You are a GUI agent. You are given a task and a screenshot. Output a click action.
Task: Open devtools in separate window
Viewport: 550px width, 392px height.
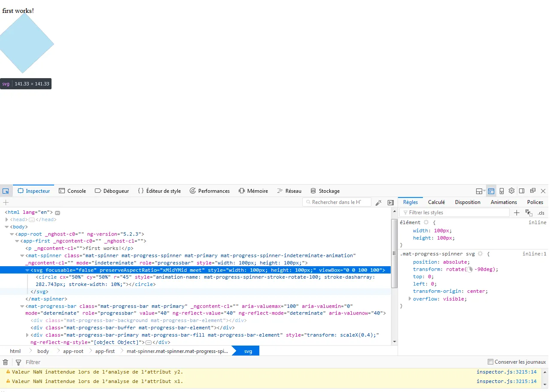(x=532, y=191)
